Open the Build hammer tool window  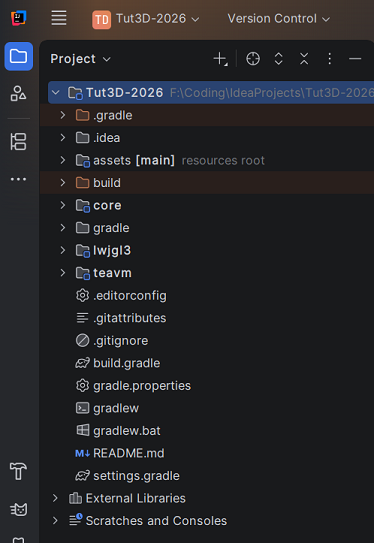(18, 471)
